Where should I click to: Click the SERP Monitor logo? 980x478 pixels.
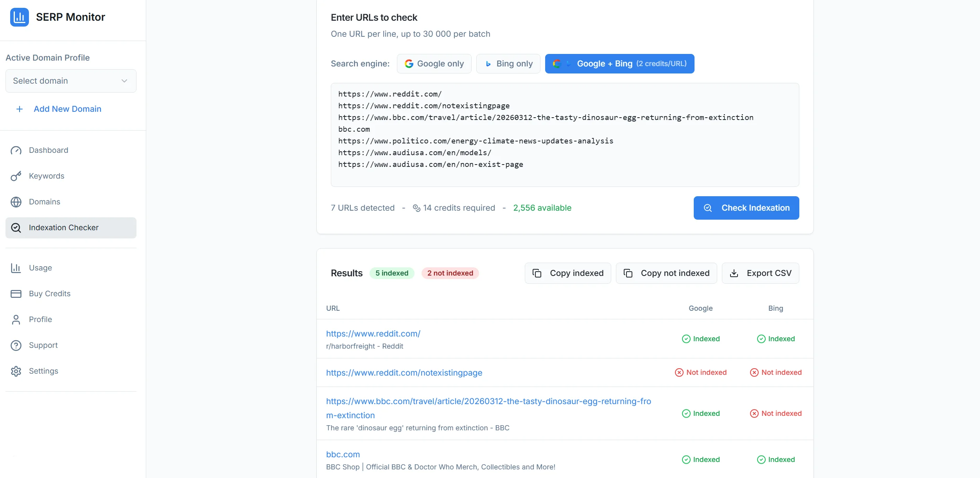pos(58,17)
